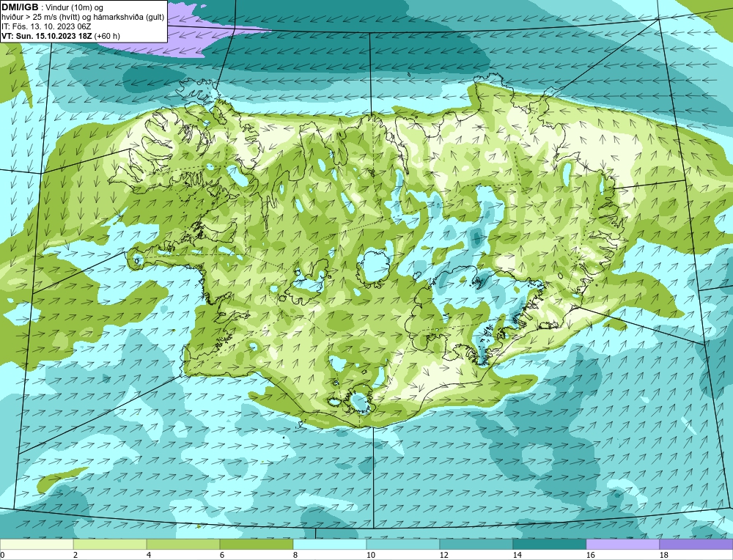Click the legend value '6'
Screen dimensions: 733x560
coord(223,556)
